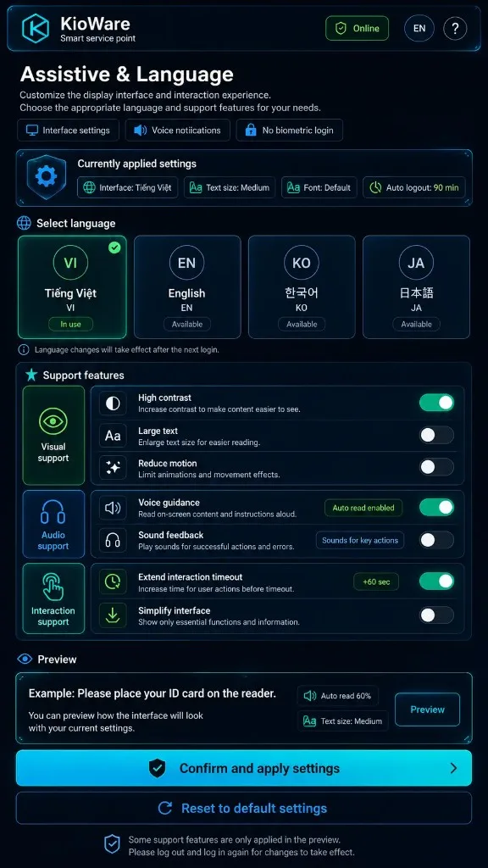This screenshot has width=488, height=868.
Task: Click the Voice guidance speaker icon
Action: (x=113, y=508)
